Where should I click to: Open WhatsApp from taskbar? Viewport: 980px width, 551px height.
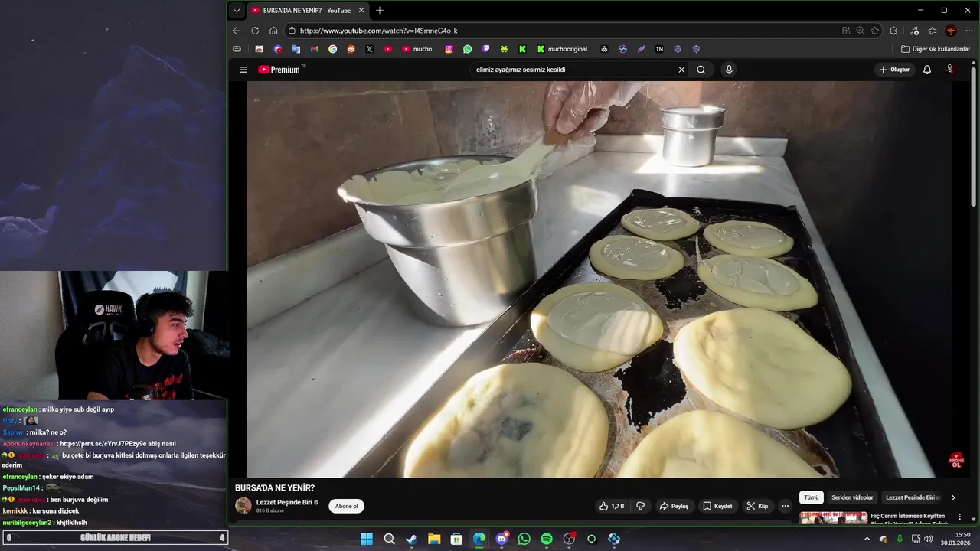[524, 539]
